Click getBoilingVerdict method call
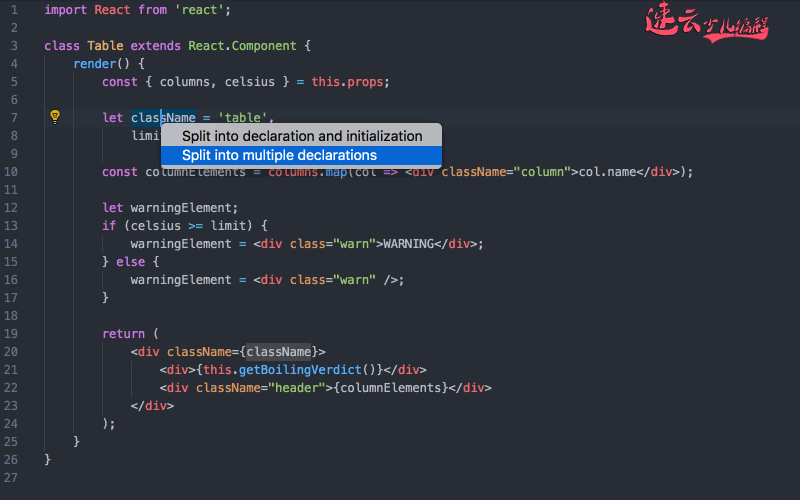This screenshot has width=800, height=500. (x=301, y=370)
